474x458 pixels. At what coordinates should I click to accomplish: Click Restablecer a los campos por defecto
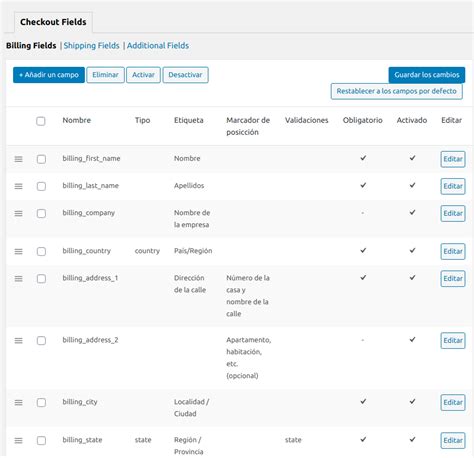tap(397, 91)
